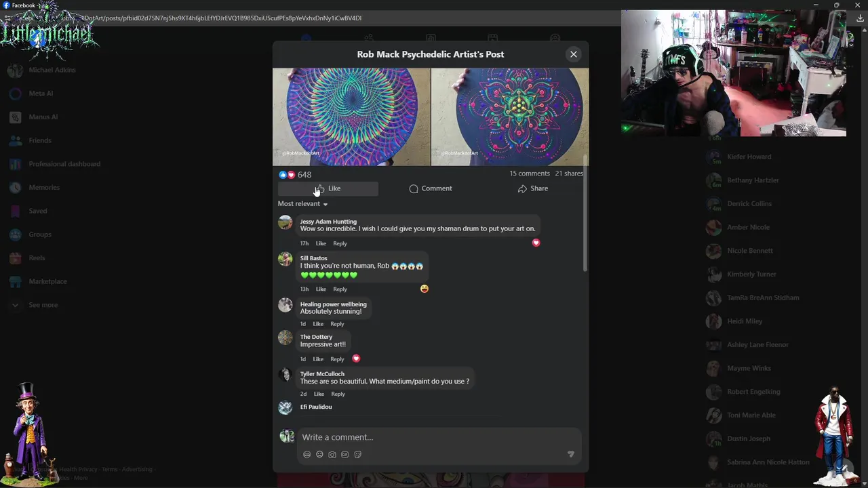The width and height of the screenshot is (868, 488).
Task: Click the post dialog vertical scrollbar
Action: coord(585,214)
